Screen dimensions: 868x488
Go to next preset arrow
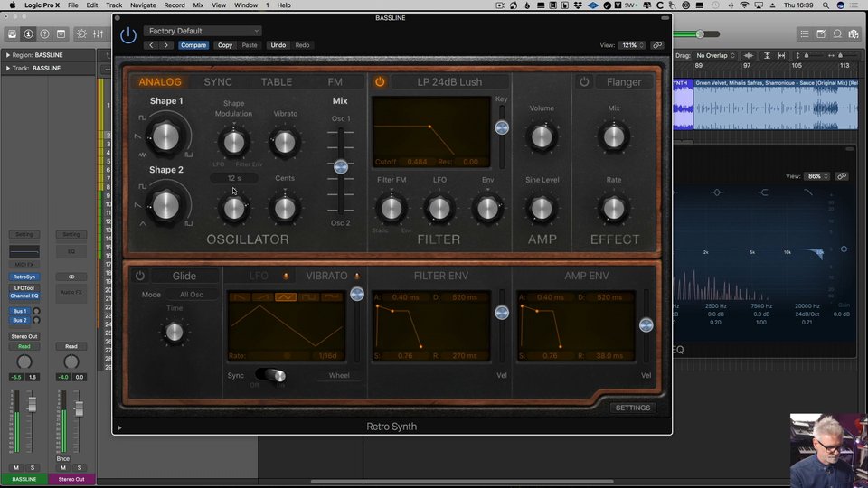166,45
